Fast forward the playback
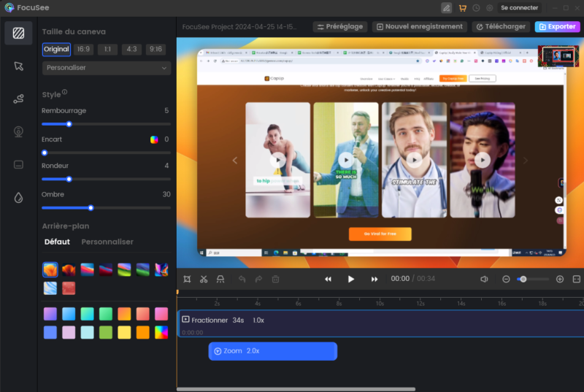 tap(374, 279)
